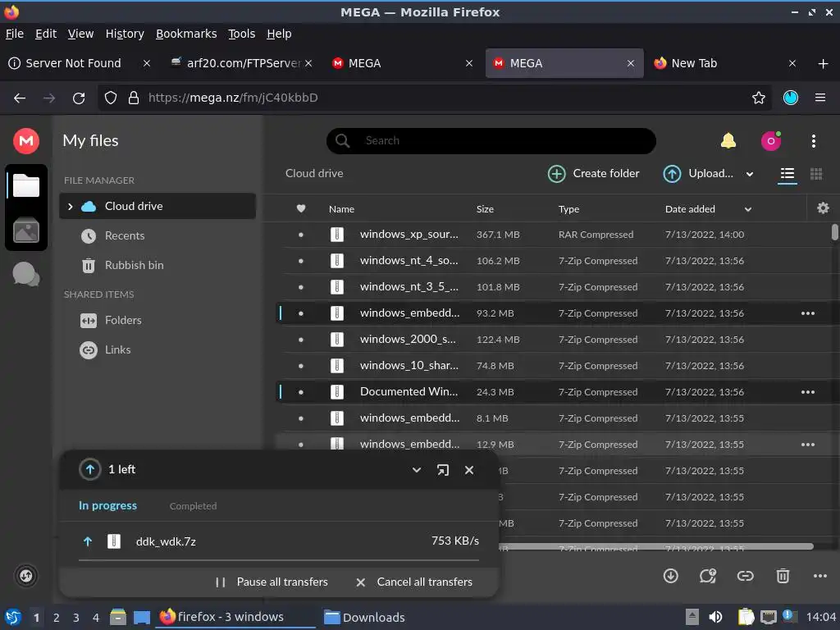Click the share folder icon in action bar

click(x=708, y=576)
